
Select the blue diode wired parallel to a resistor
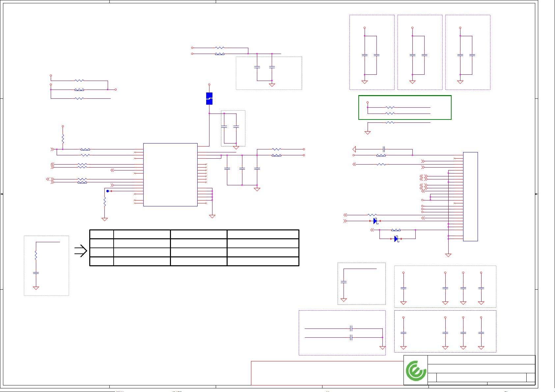pyautogui.click(x=396, y=239)
